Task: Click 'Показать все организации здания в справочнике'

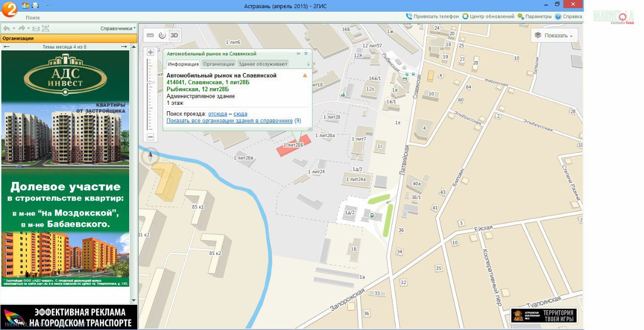Action: (x=229, y=121)
